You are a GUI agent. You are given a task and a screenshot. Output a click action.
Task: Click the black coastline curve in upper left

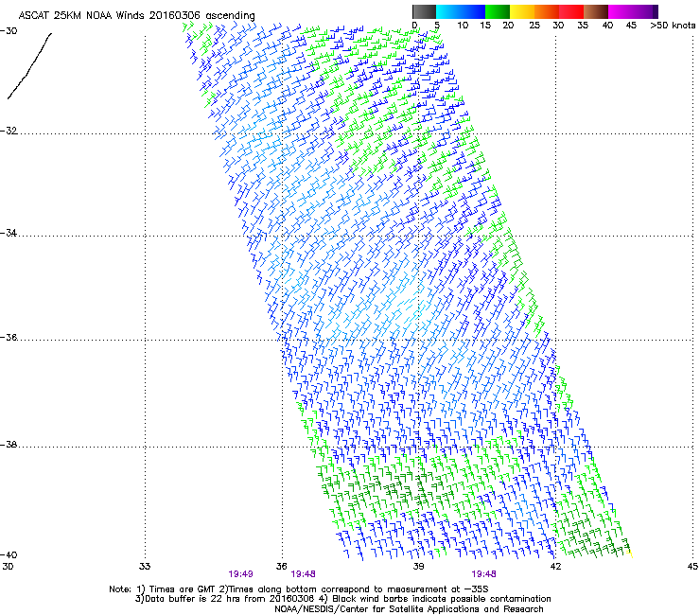point(29,65)
